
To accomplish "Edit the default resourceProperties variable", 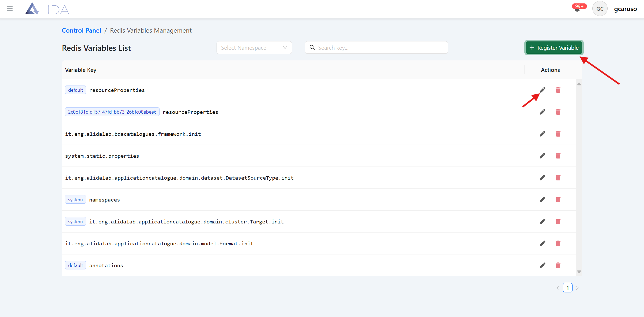I will pos(543,90).
